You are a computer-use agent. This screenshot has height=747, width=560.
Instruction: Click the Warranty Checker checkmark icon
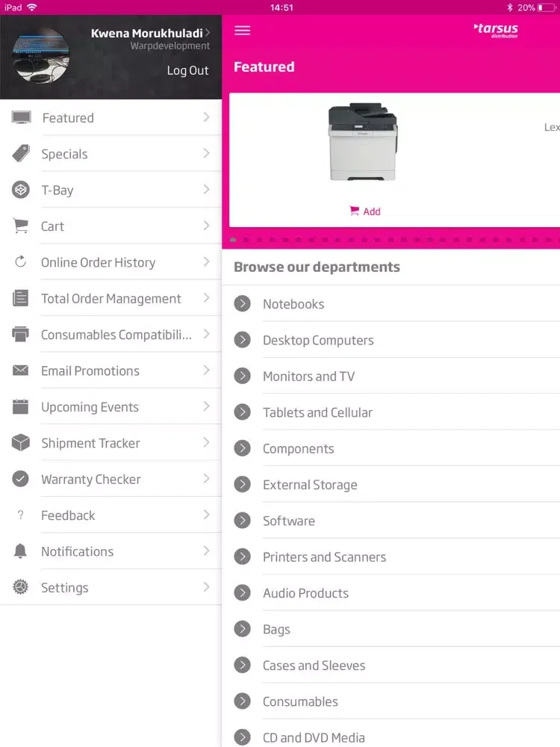coord(21,479)
